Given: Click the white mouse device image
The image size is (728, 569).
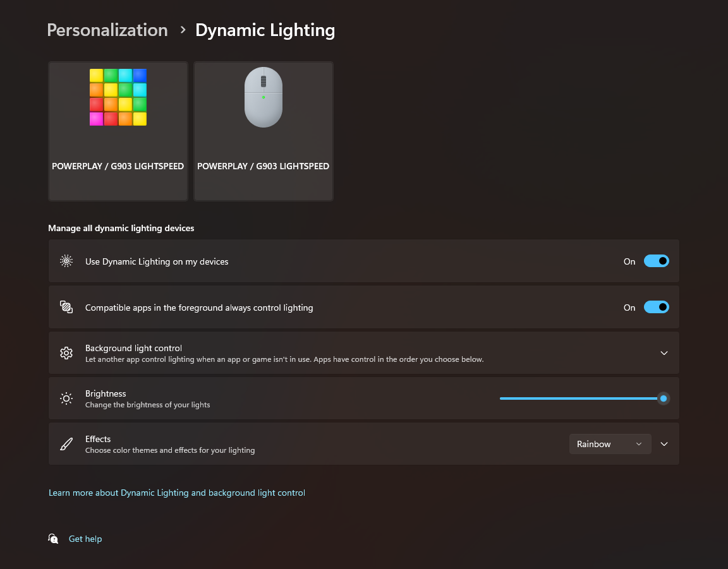Looking at the screenshot, I should [264, 97].
